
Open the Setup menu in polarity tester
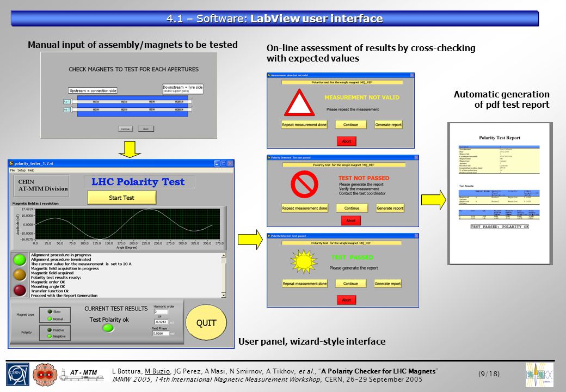point(22,170)
